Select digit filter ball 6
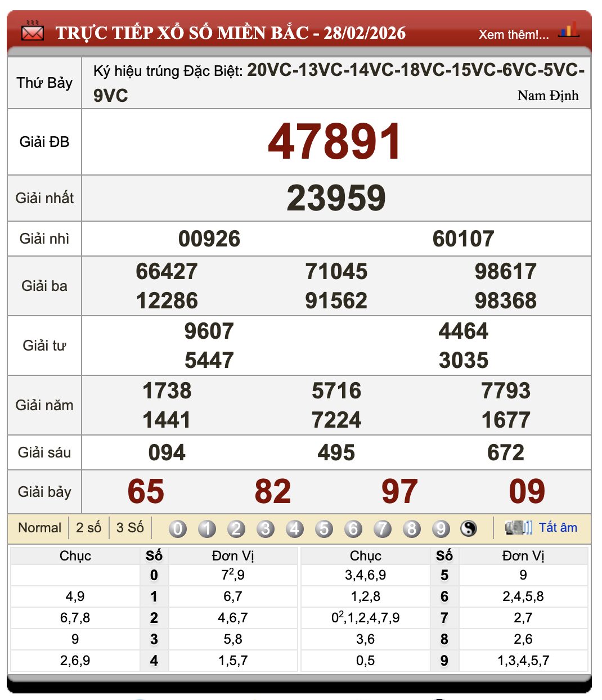 (x=353, y=528)
